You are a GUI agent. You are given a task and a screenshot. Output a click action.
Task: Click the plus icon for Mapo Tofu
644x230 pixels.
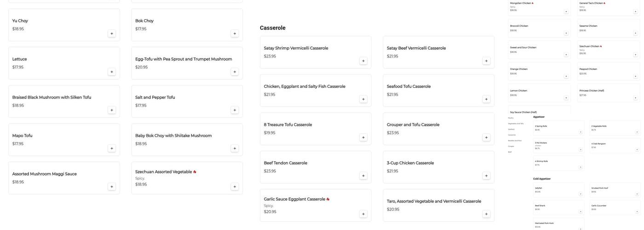tap(112, 149)
